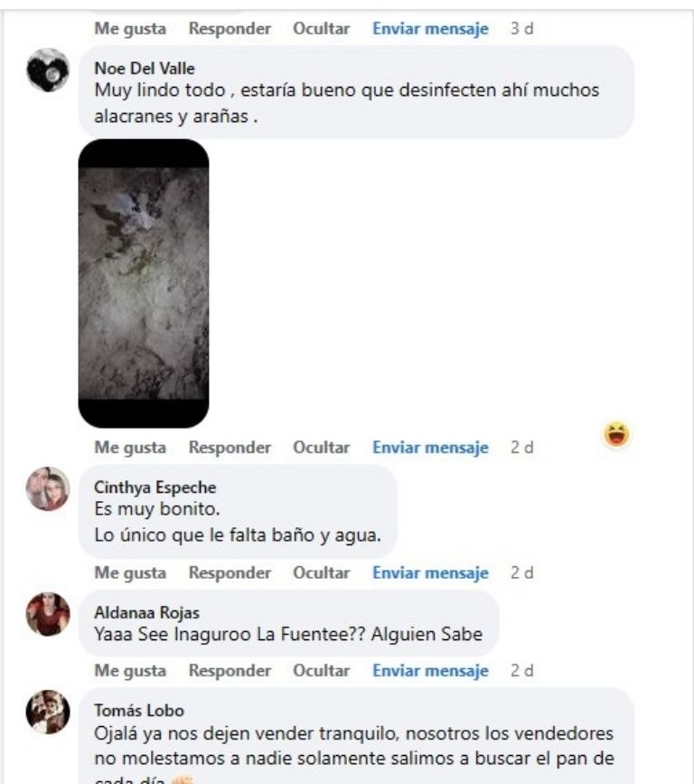This screenshot has height=784, width=694.
Task: Click the 3 d timestamp on top comment
Action: 522,29
